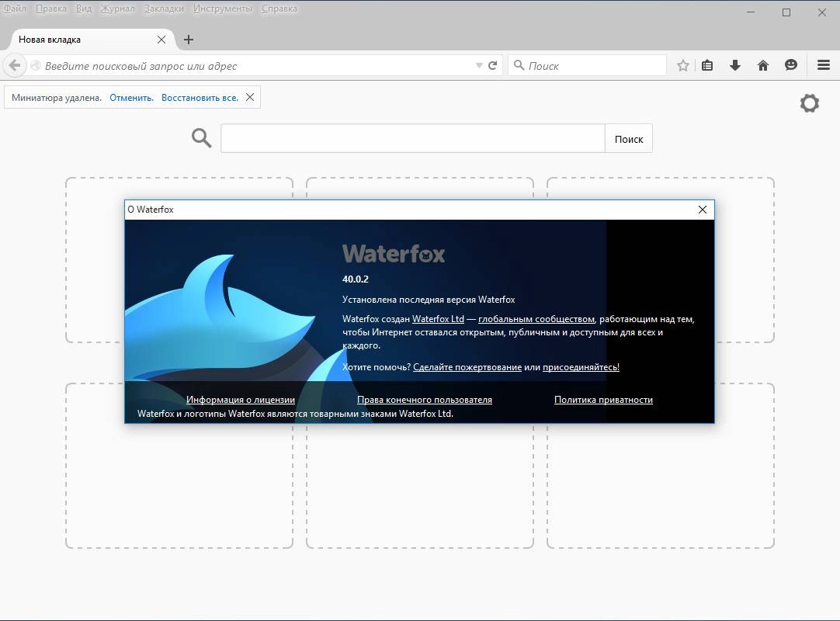Bookmark this page with the star icon

click(682, 65)
